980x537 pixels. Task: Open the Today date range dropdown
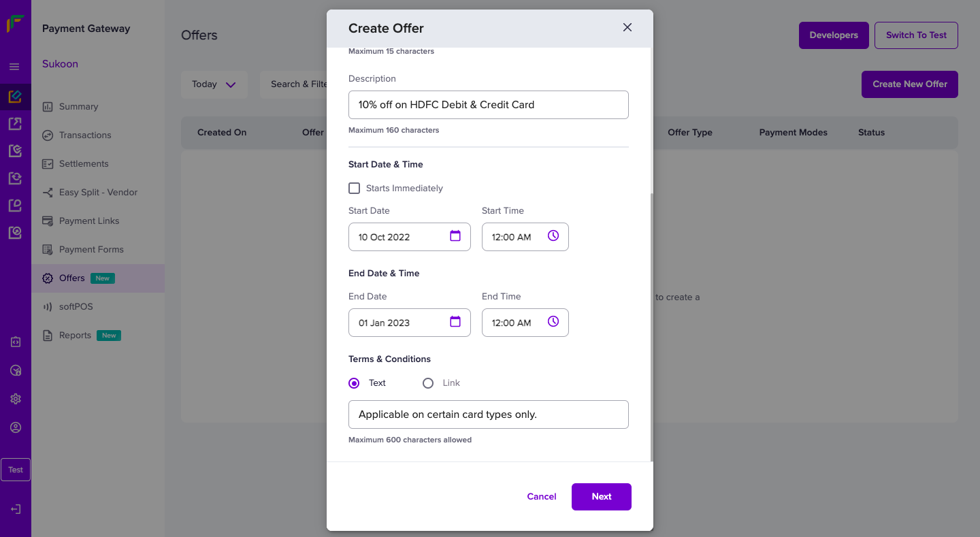214,84
